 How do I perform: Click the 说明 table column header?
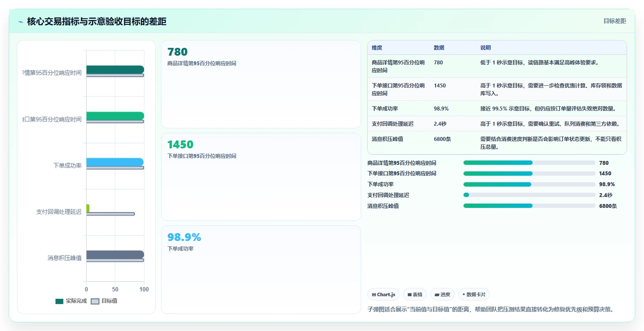(x=486, y=48)
